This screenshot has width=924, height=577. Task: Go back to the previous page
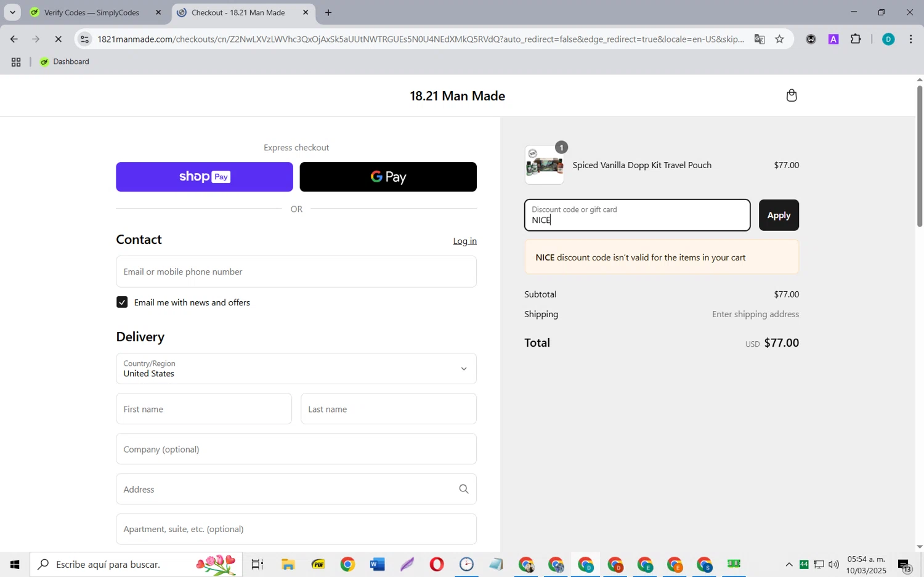tap(14, 39)
